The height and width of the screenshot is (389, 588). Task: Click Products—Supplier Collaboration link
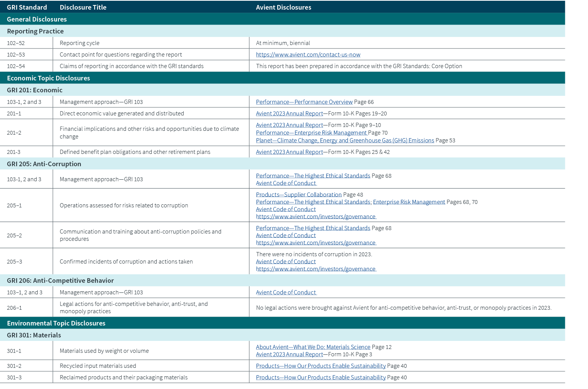coord(299,194)
